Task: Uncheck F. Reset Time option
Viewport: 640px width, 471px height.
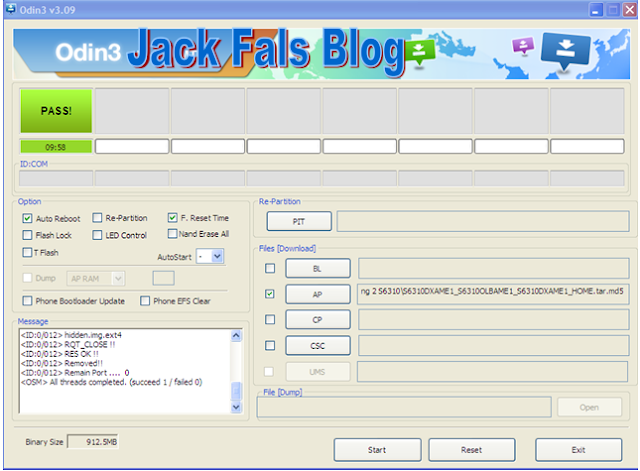Action: (172, 218)
